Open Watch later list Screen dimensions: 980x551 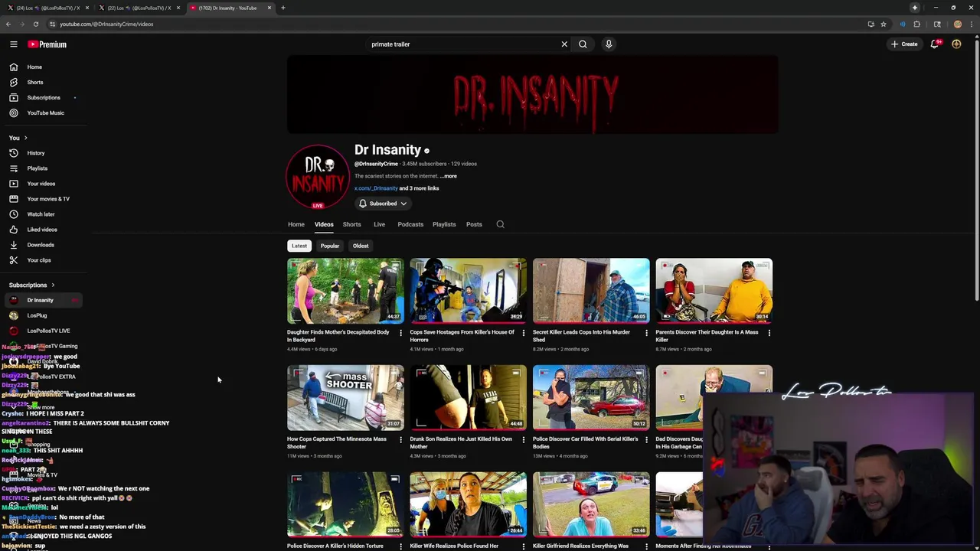click(41, 214)
